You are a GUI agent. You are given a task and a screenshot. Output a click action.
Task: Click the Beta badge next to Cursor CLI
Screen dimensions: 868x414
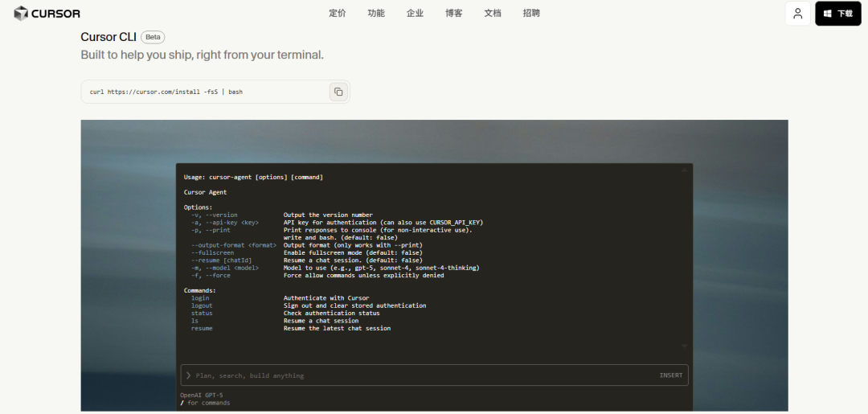point(153,37)
